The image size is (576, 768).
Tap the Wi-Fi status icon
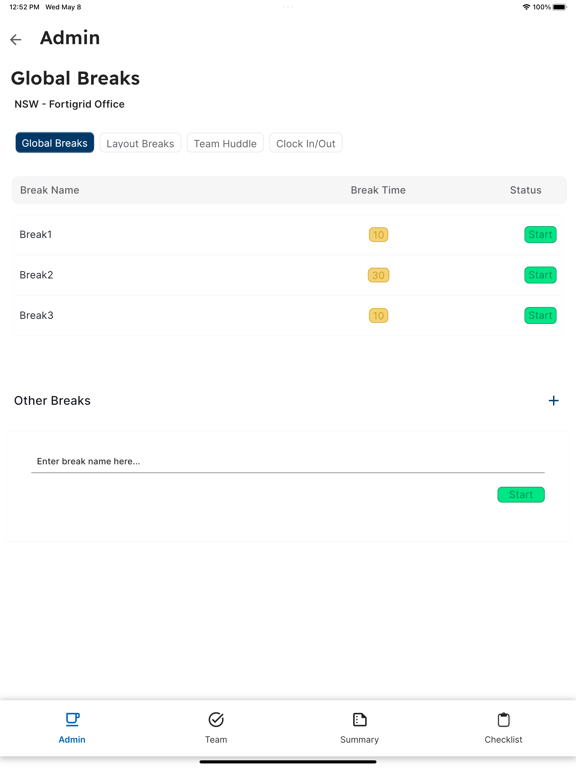[x=527, y=7]
